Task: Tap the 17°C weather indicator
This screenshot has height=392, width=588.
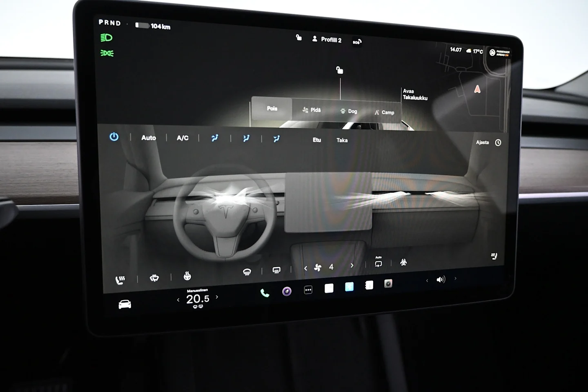Action: [474, 51]
